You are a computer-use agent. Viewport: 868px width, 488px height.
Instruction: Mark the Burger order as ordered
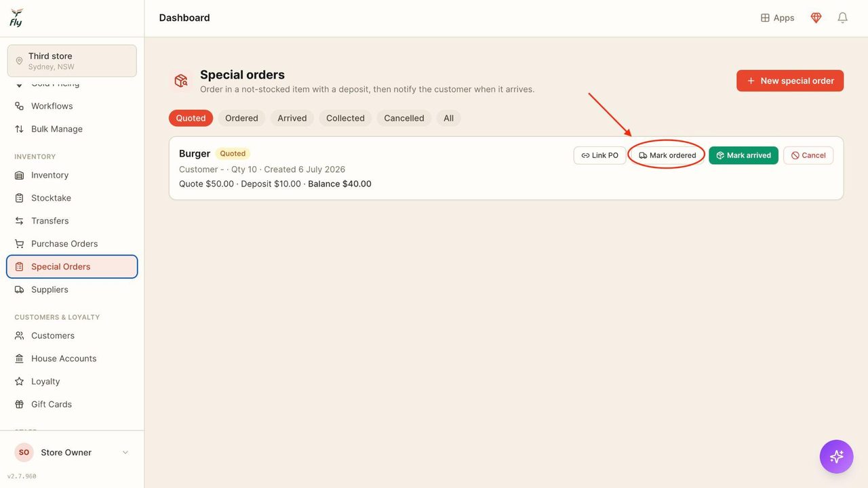click(667, 155)
